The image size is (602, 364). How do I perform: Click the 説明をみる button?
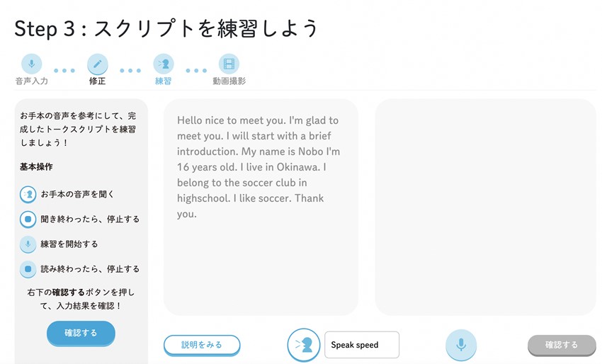(202, 345)
